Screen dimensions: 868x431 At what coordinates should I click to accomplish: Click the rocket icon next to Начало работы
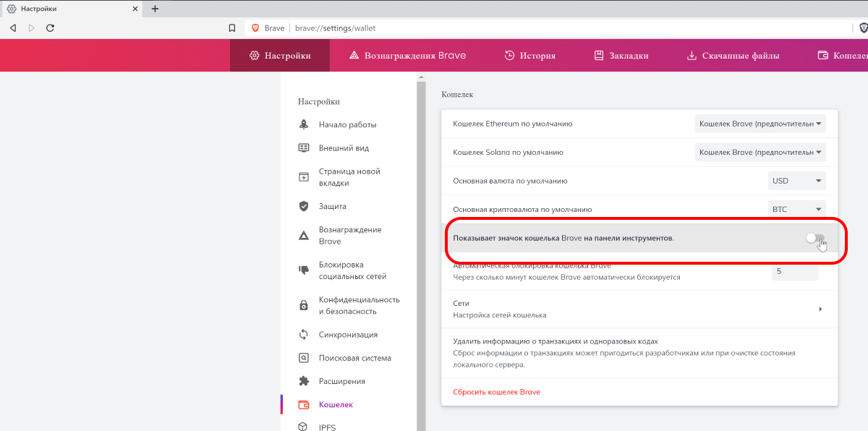coord(304,124)
